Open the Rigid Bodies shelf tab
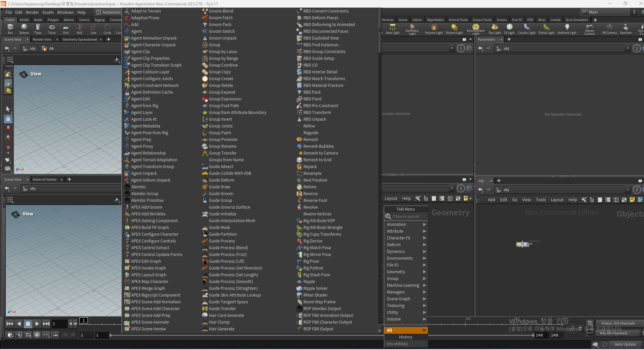Image resolution: width=644 pixels, height=350 pixels. point(435,20)
